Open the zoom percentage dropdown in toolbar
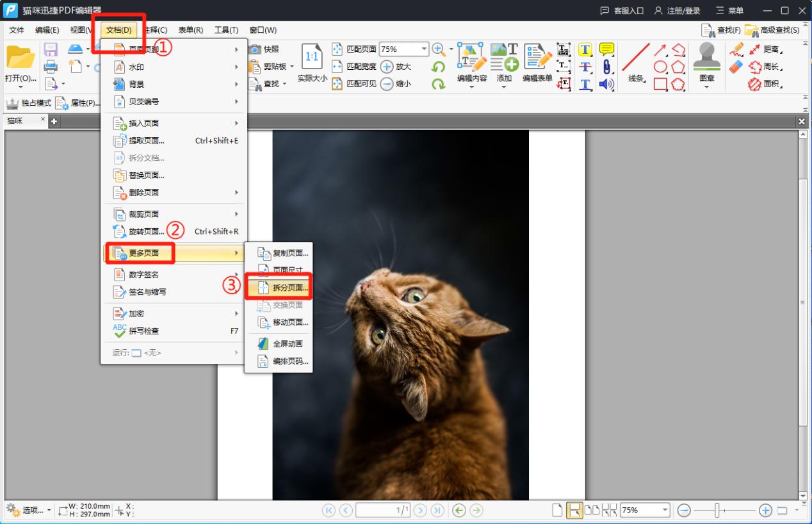The width and height of the screenshot is (812, 524). [x=424, y=49]
